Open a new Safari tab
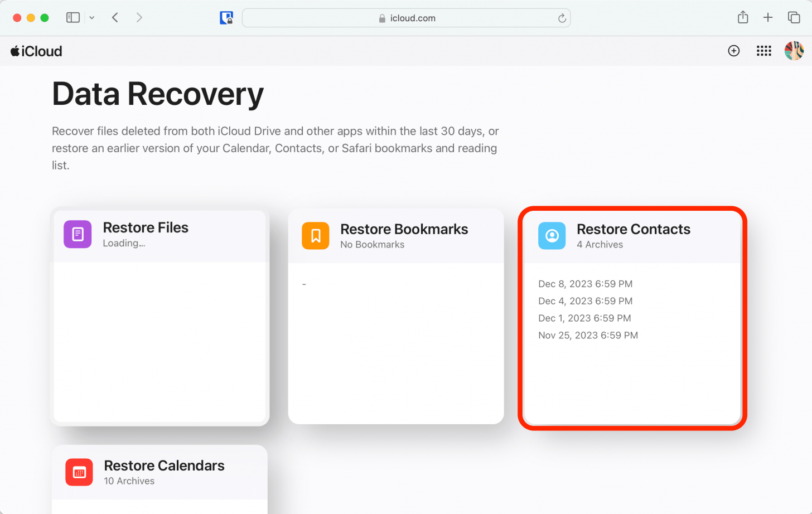This screenshot has height=514, width=812. tap(768, 18)
